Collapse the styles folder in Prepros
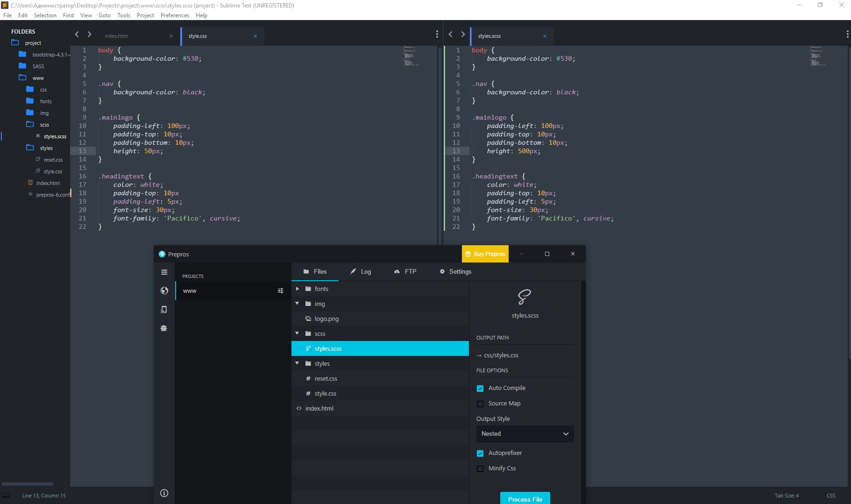Image resolution: width=851 pixels, height=504 pixels. click(x=297, y=363)
